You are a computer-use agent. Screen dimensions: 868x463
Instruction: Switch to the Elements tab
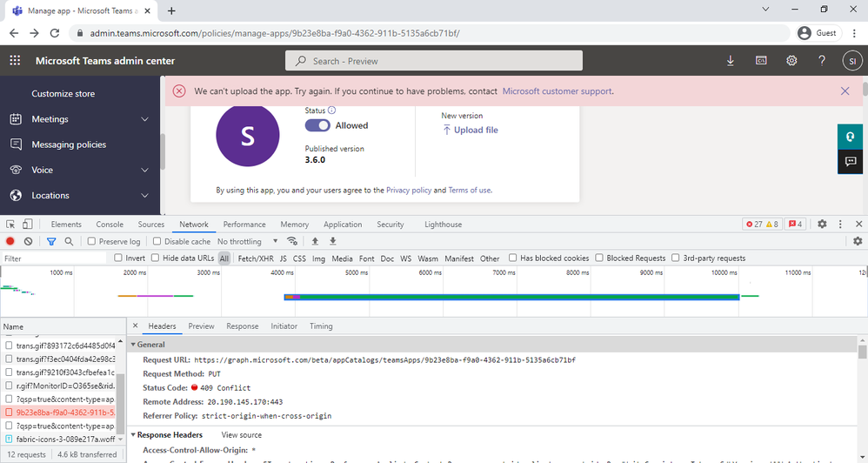66,225
